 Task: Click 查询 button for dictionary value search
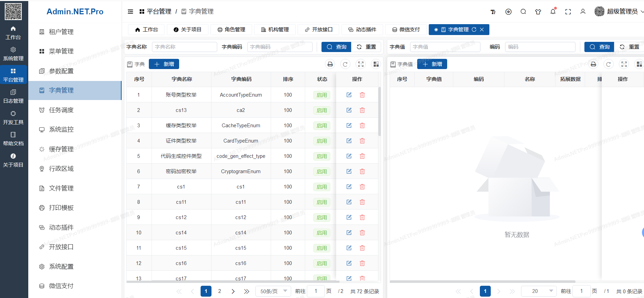click(599, 47)
